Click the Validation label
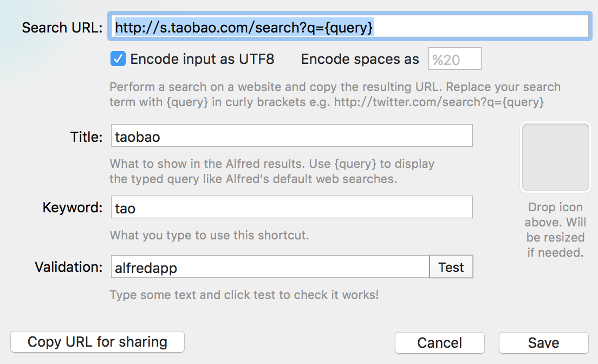 68,267
